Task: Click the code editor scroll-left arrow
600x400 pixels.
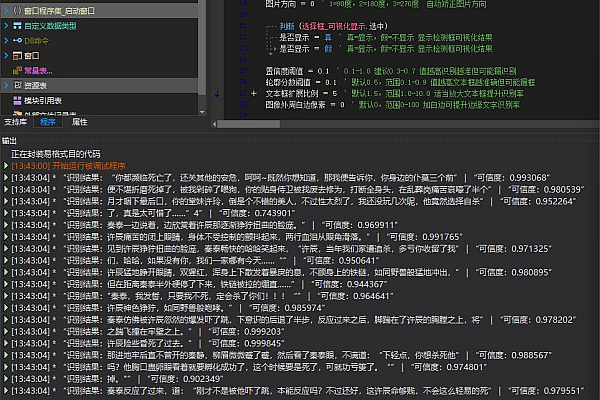Action: point(214,124)
